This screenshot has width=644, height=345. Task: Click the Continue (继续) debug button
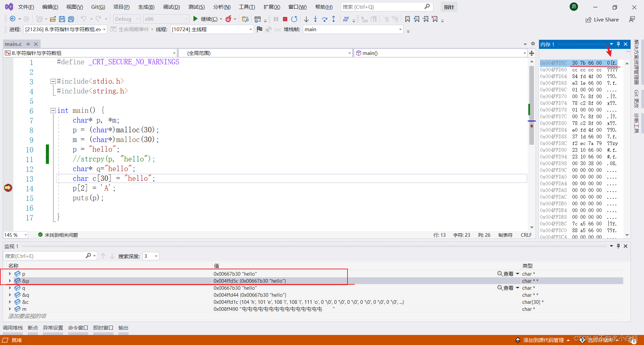(x=205, y=19)
